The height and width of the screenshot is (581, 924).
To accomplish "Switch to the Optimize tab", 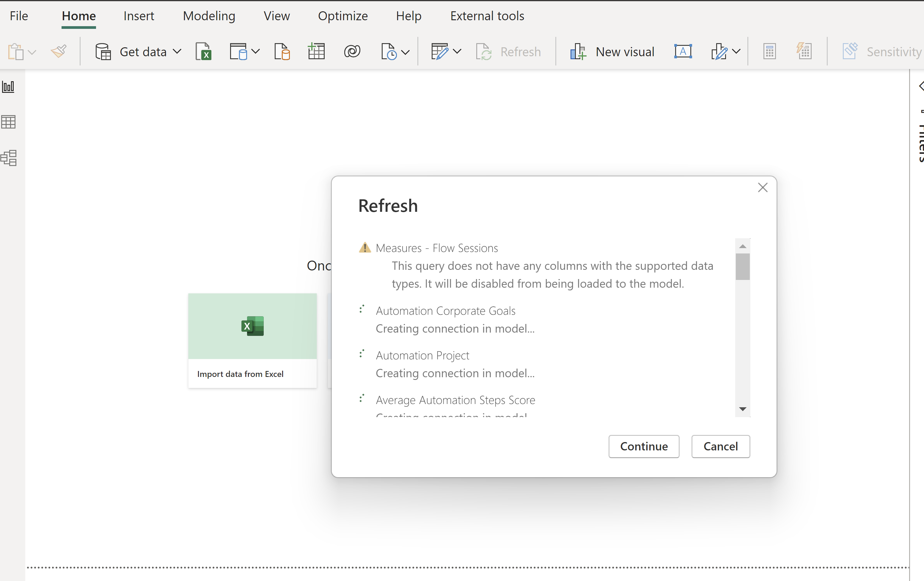I will point(343,16).
